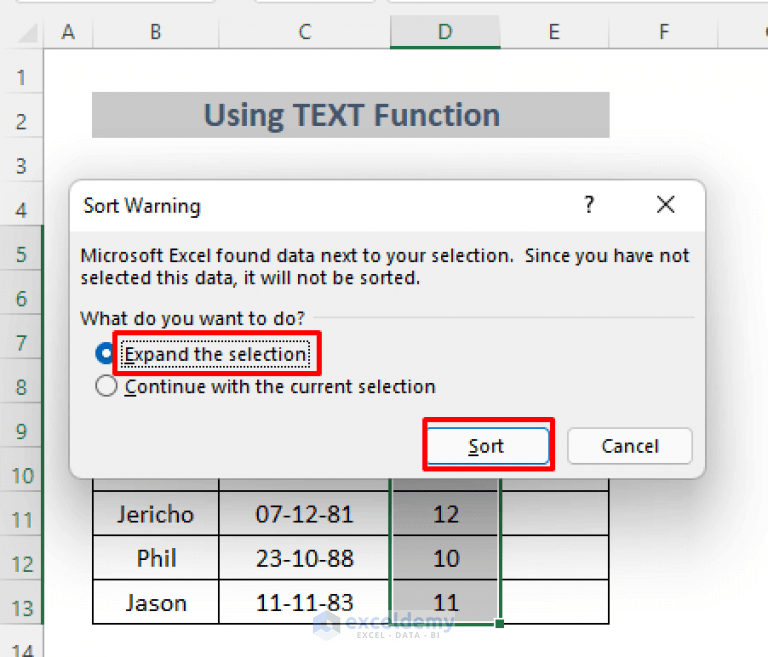Click the month cell showing 11
Viewport: 768px width, 657px height.
445,602
